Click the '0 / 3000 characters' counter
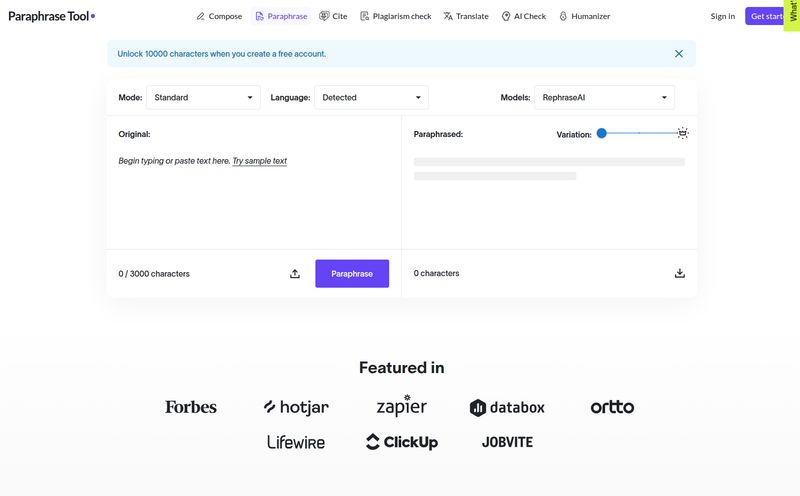Viewport: 800px width, 496px height. pyautogui.click(x=154, y=274)
